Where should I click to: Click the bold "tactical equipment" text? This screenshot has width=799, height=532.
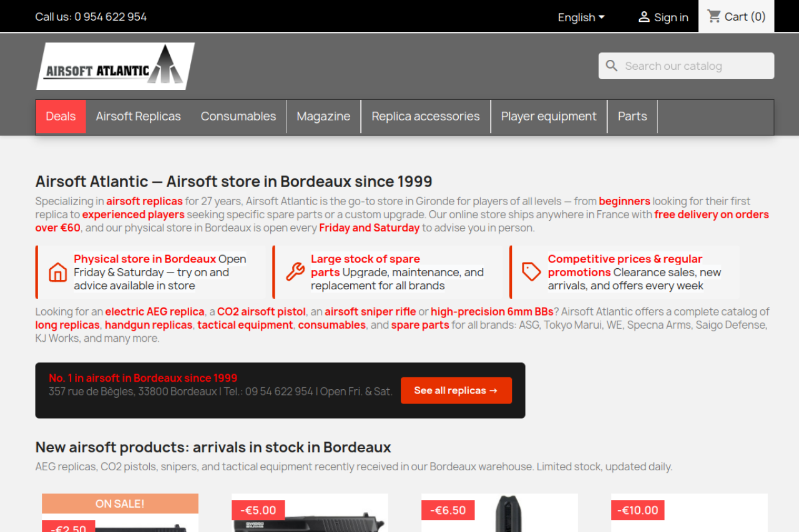(x=245, y=325)
